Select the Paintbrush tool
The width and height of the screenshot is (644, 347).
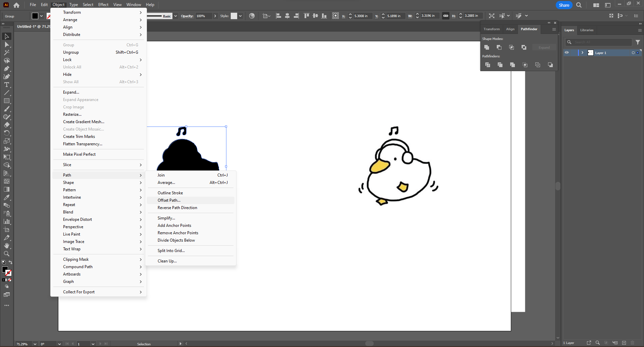pos(6,109)
